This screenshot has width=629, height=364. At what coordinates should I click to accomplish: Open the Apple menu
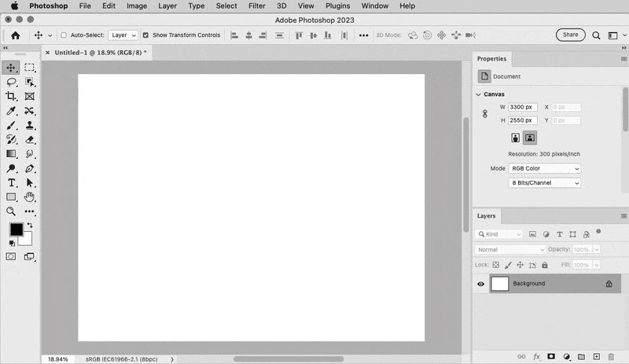pyautogui.click(x=14, y=6)
